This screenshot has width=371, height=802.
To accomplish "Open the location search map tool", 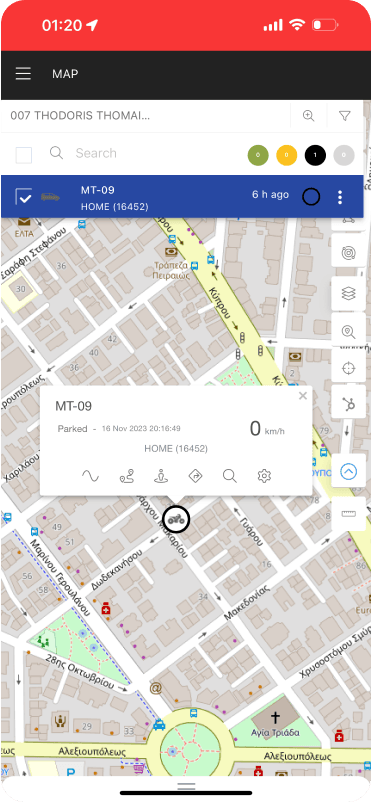I will (x=348, y=332).
